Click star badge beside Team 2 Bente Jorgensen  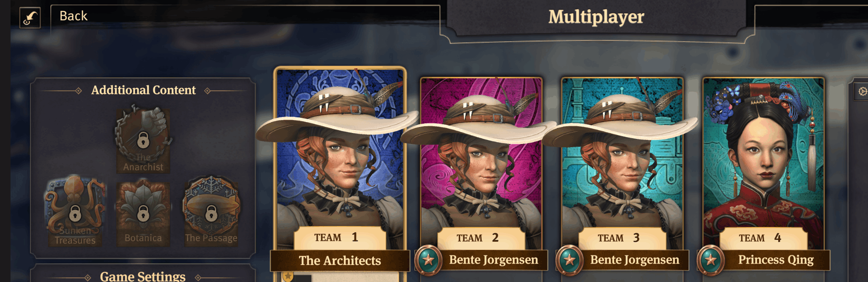(x=429, y=260)
